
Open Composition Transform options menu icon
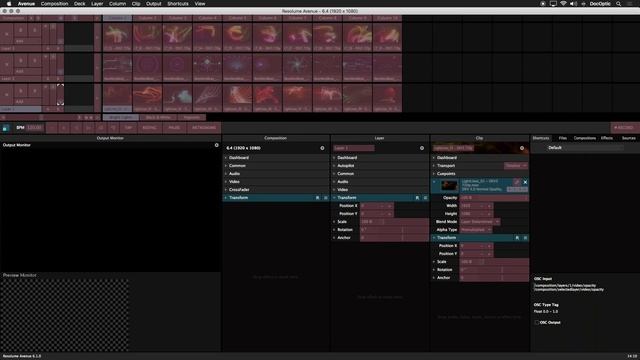pos(325,198)
